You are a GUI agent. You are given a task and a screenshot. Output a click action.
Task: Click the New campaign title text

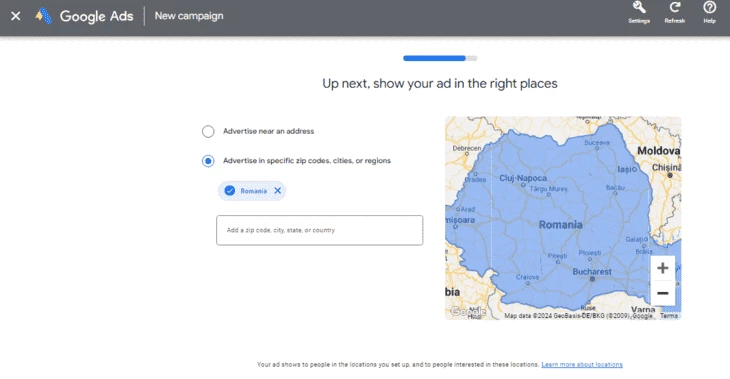189,16
